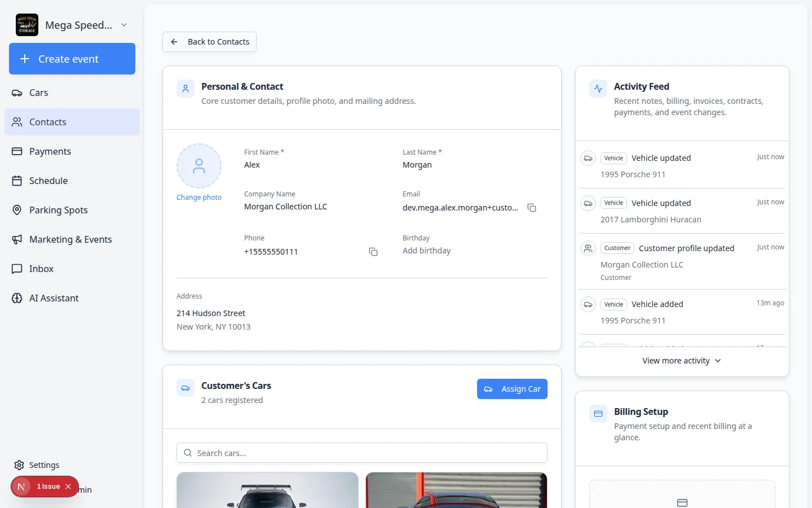Open Vehicle updated 1995 Porsche 911 entry
This screenshot has height=508, width=812.
[682, 166]
